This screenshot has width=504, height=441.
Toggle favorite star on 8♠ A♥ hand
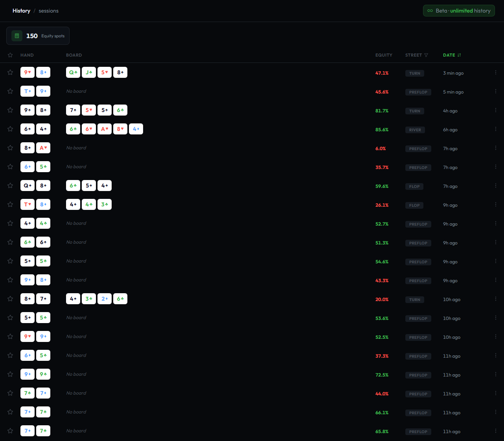coord(10,148)
